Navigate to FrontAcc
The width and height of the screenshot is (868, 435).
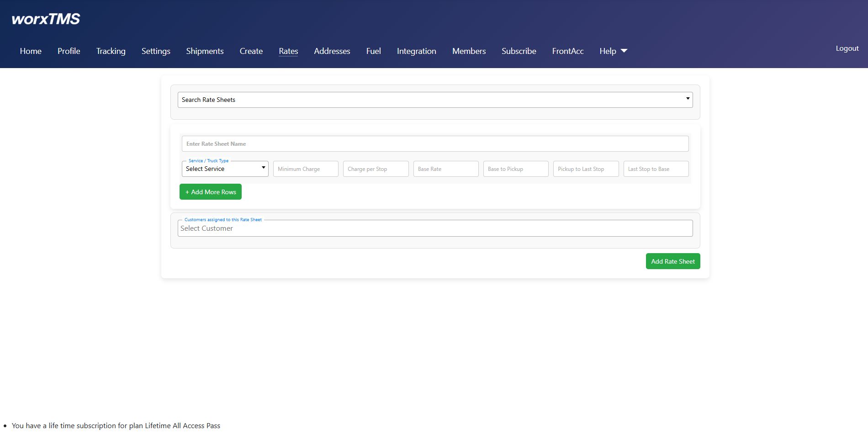pyautogui.click(x=568, y=51)
